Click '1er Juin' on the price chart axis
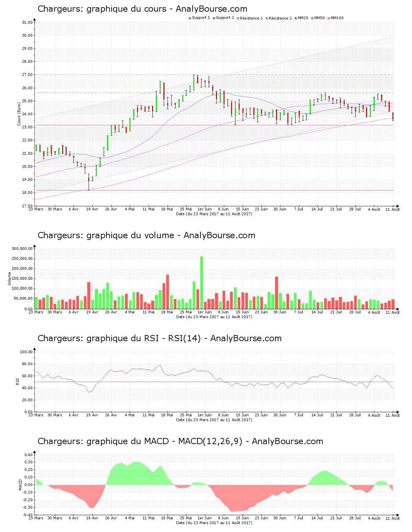412x532 pixels. click(x=205, y=209)
